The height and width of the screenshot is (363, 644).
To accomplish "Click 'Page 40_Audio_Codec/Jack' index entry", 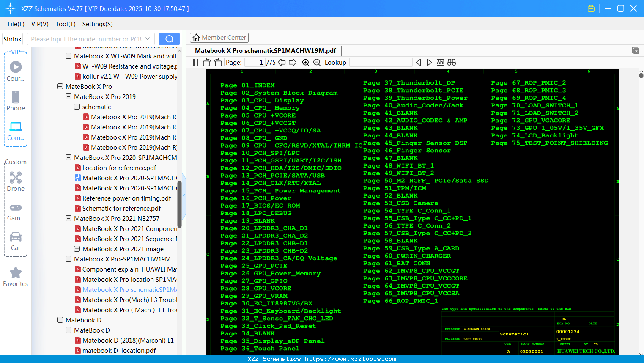I will pyautogui.click(x=413, y=105).
